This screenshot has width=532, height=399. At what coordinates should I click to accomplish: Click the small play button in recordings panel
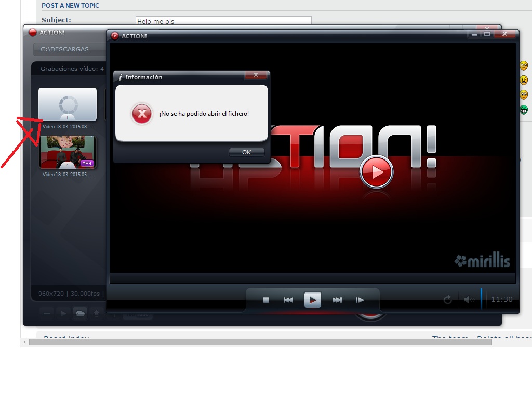tap(63, 313)
